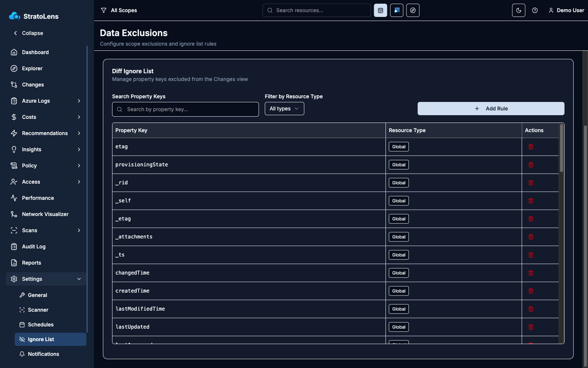This screenshot has width=588, height=368.
Task: Collapse the sidebar
Action: click(28, 33)
